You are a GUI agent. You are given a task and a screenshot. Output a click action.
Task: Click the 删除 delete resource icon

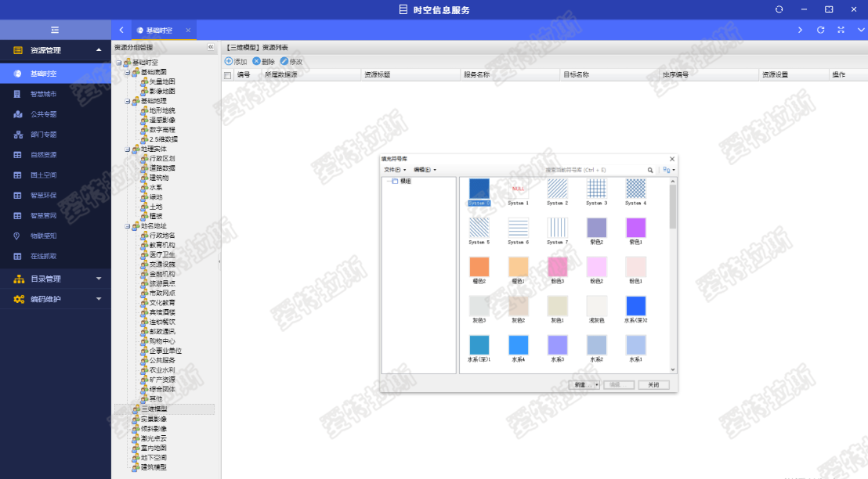pos(256,61)
